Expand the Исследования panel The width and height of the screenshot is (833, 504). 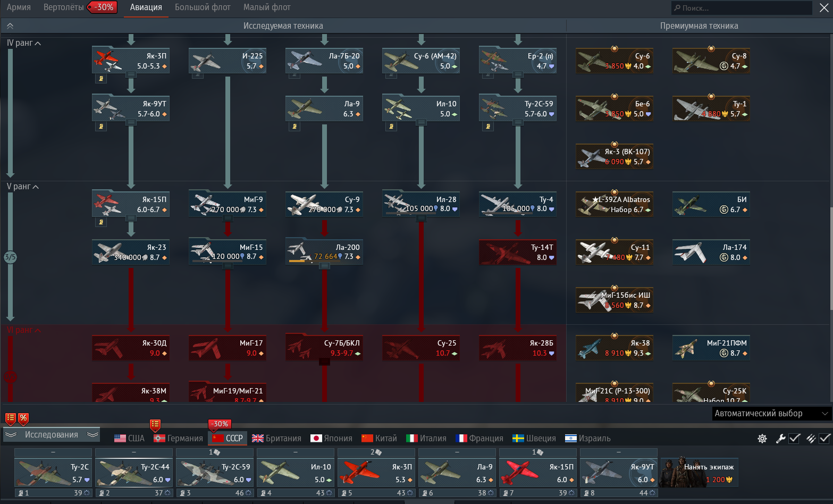coord(52,435)
